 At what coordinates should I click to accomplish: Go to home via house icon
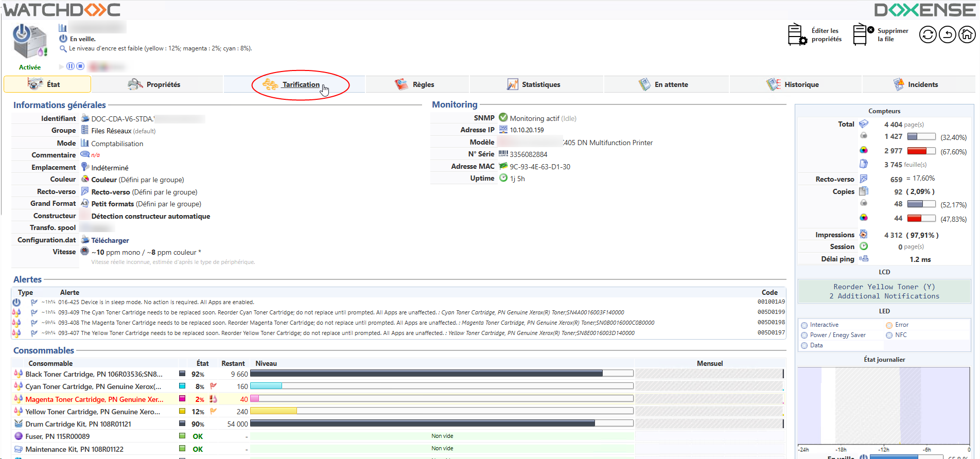point(967,34)
